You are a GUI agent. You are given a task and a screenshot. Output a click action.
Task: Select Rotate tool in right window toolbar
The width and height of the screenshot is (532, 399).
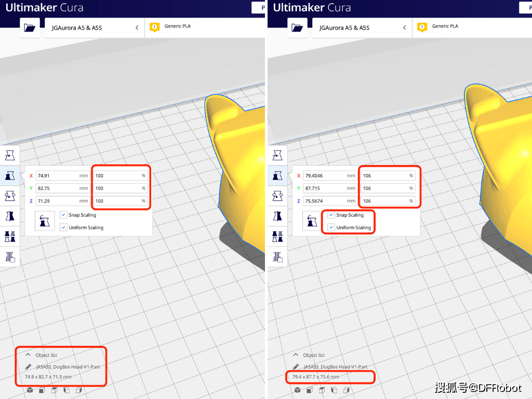point(277,196)
